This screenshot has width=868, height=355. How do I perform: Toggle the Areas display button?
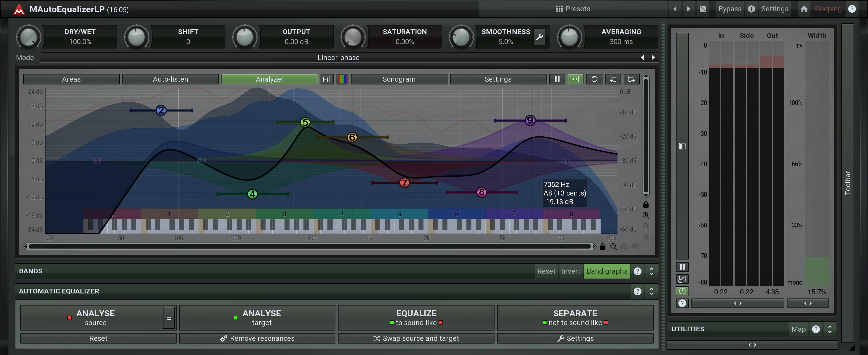pos(72,79)
